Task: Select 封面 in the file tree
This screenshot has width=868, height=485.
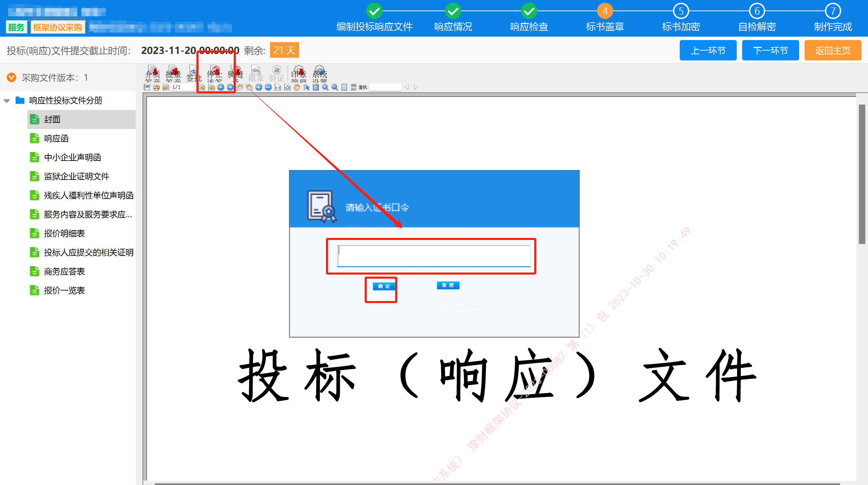Action: [81, 119]
